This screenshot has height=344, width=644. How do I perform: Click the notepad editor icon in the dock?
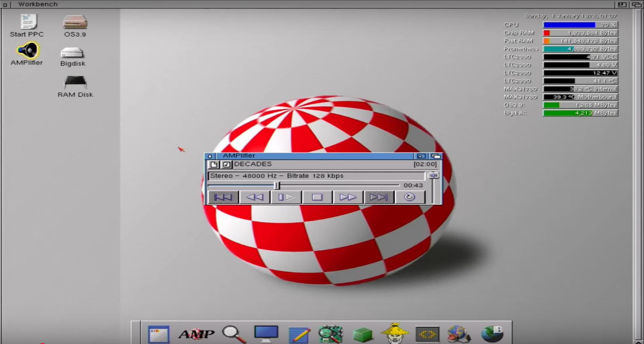click(x=298, y=334)
